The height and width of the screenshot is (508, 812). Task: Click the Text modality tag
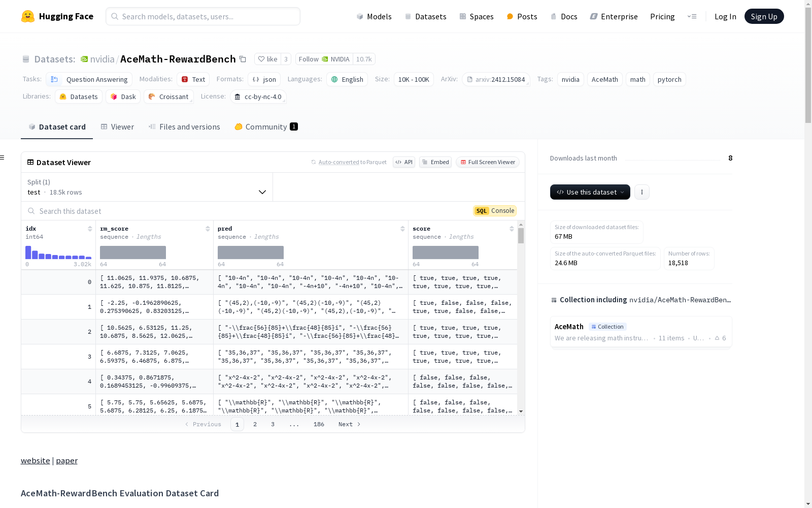click(x=193, y=79)
